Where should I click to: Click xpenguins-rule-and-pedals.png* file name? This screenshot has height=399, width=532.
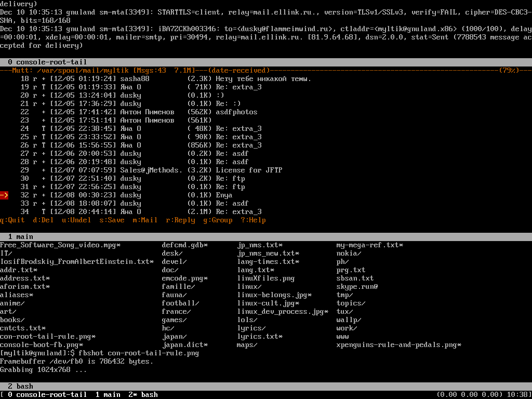[399, 345]
